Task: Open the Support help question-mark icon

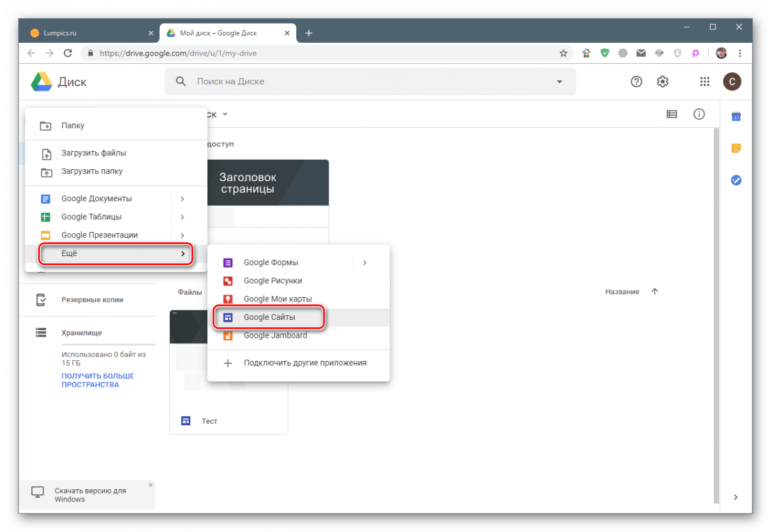Action: [636, 81]
